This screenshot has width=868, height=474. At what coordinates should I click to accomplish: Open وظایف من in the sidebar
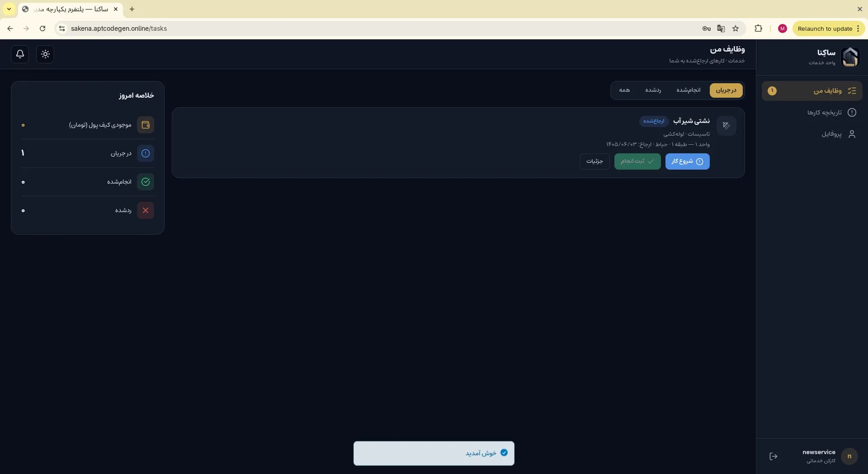812,91
